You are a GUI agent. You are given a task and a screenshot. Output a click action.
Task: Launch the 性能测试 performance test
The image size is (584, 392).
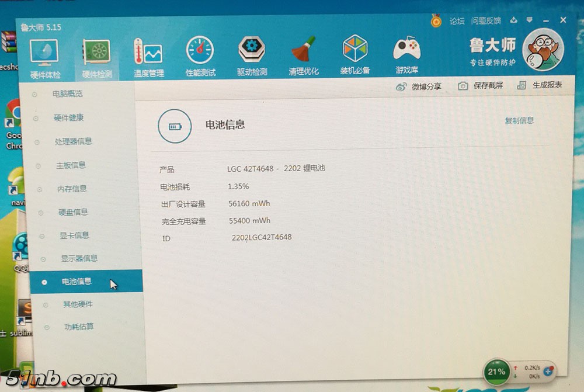pyautogui.click(x=200, y=56)
